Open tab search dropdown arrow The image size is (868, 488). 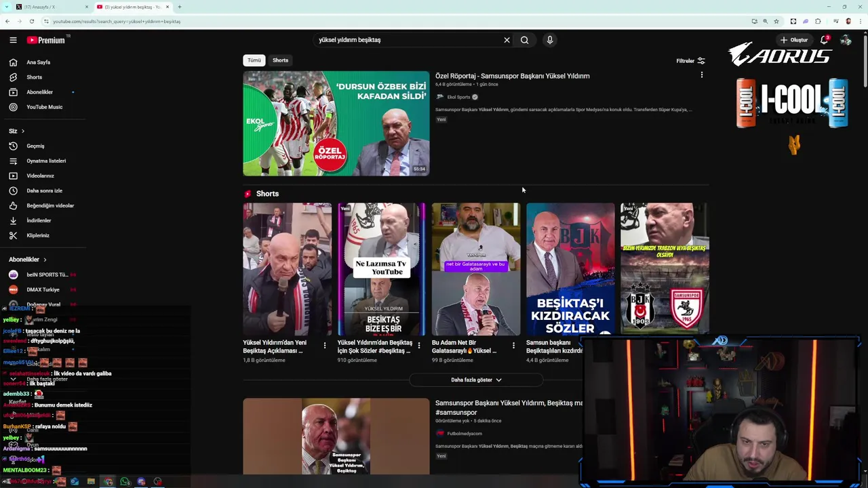pos(5,7)
